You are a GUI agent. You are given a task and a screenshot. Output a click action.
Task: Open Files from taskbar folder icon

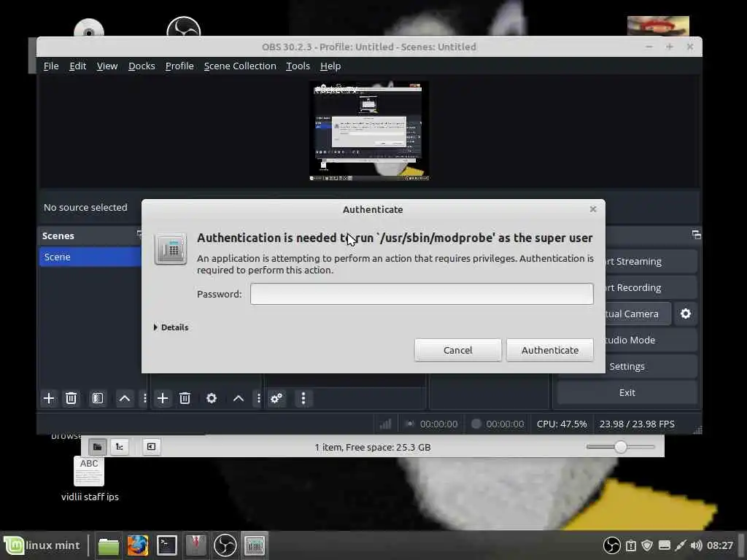coord(108,545)
